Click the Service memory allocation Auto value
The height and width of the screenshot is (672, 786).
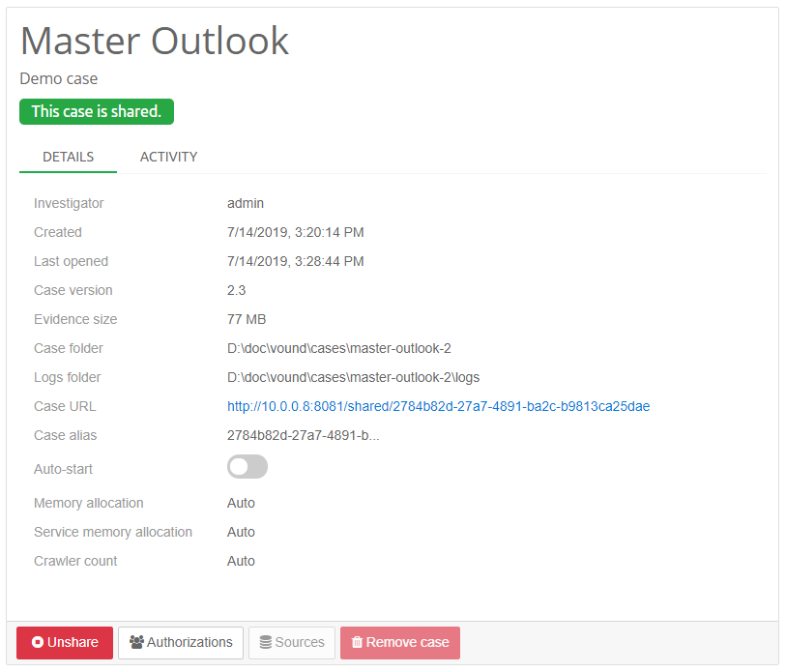coord(241,532)
